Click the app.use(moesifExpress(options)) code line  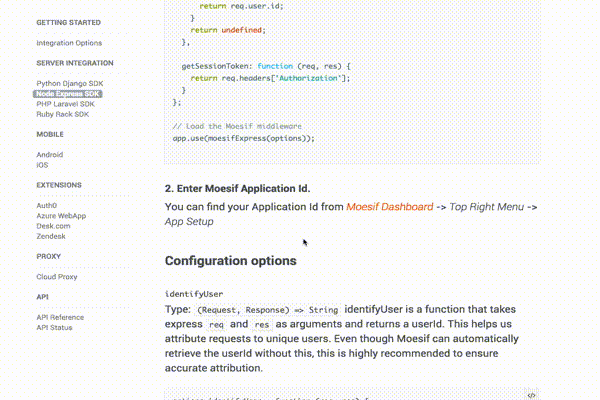coord(244,138)
